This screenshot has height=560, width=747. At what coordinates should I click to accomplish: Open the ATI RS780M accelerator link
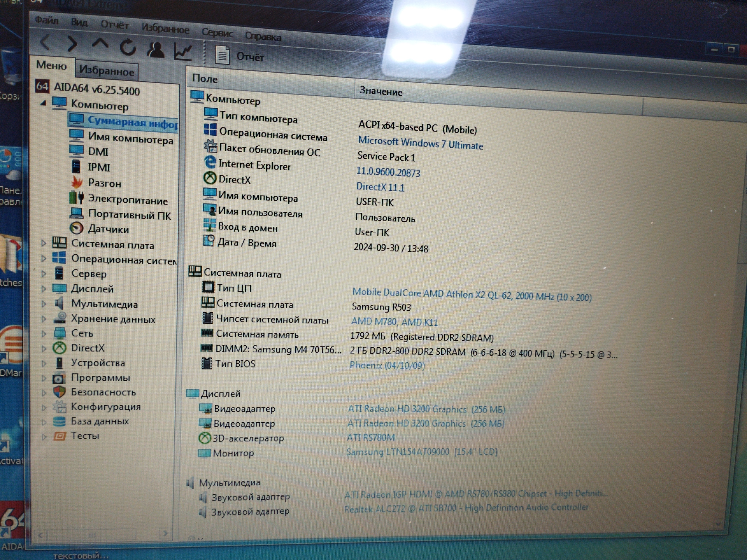370,437
